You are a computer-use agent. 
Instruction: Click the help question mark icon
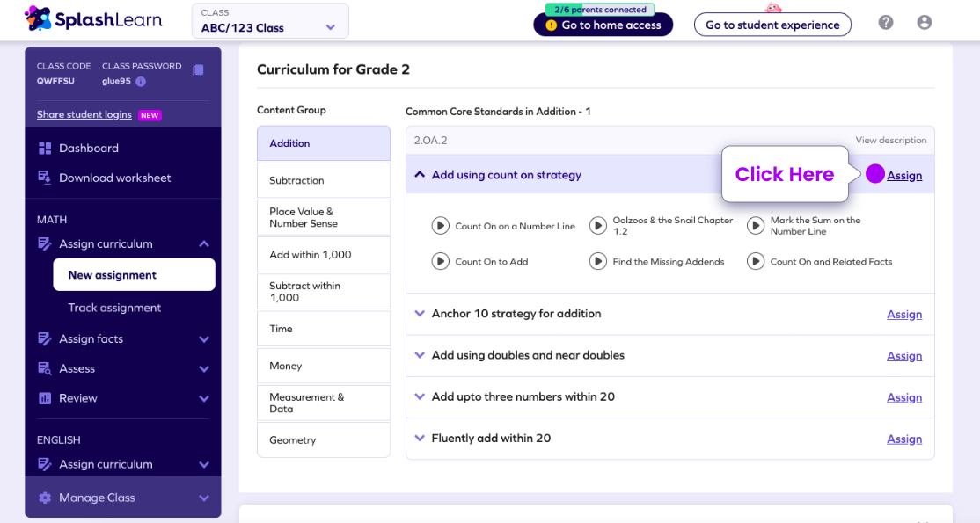point(885,23)
